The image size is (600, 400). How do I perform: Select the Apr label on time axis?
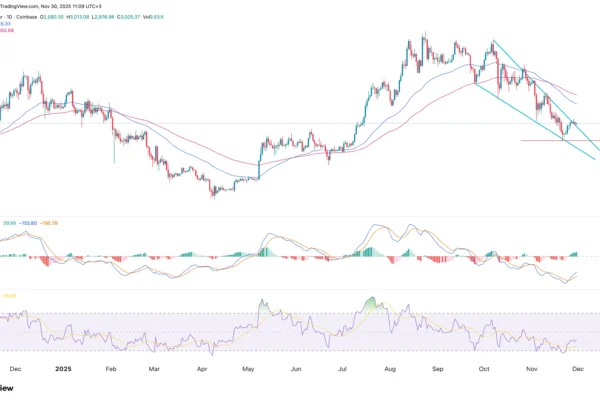point(203,368)
